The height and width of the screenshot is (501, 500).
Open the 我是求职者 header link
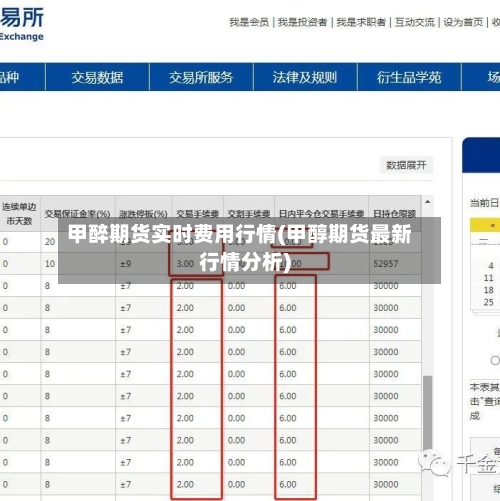pyautogui.click(x=361, y=22)
